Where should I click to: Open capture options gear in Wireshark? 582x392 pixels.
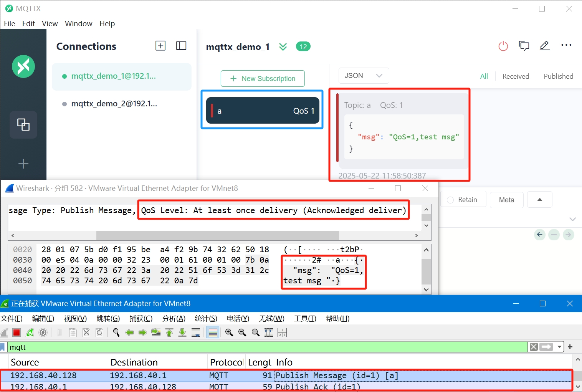click(x=43, y=332)
